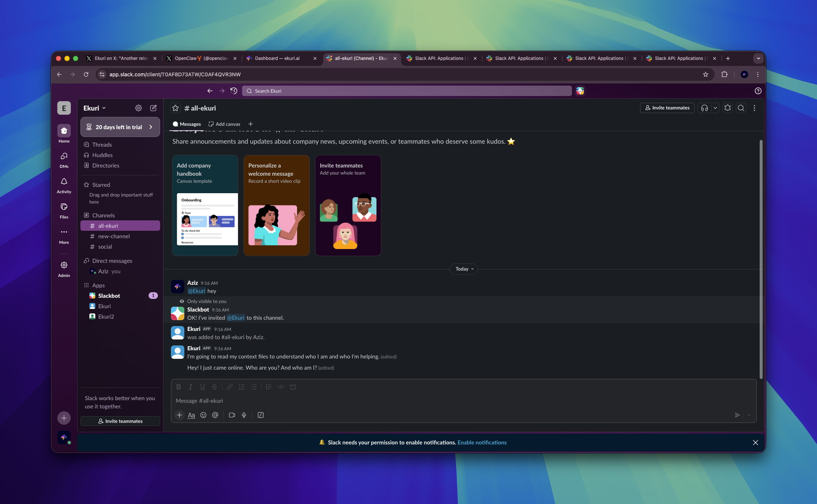Click the new message compose icon
Screen dimensions: 817x504
[x=153, y=108]
